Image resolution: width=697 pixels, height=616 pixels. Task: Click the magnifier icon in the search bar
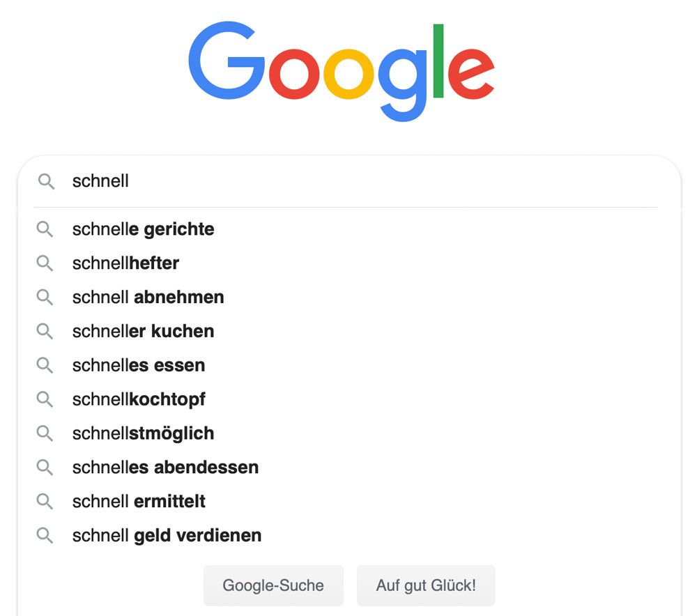click(46, 181)
